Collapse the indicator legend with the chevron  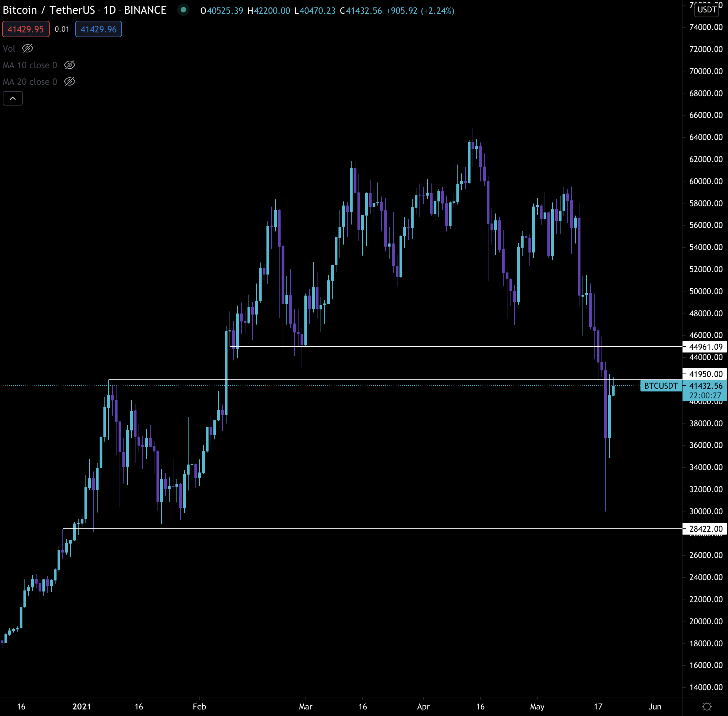13,99
